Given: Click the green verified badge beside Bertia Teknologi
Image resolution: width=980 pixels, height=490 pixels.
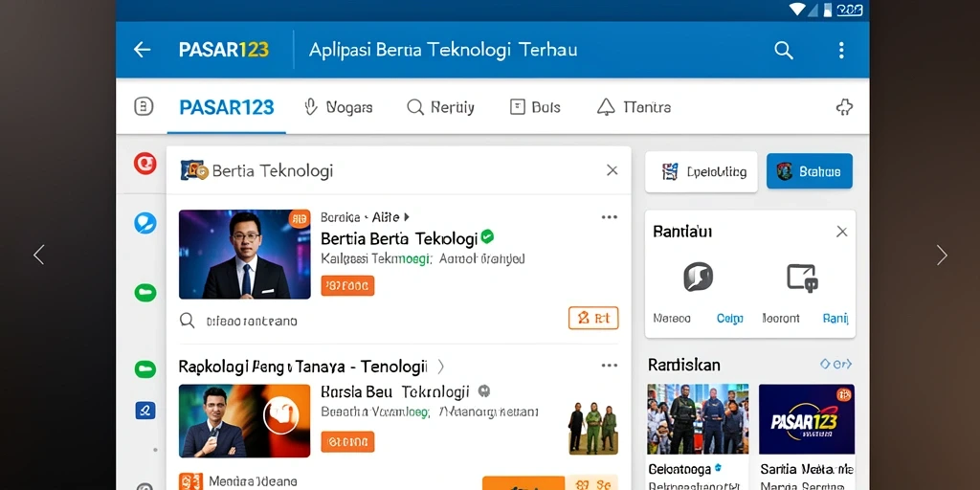Looking at the screenshot, I should (x=487, y=236).
